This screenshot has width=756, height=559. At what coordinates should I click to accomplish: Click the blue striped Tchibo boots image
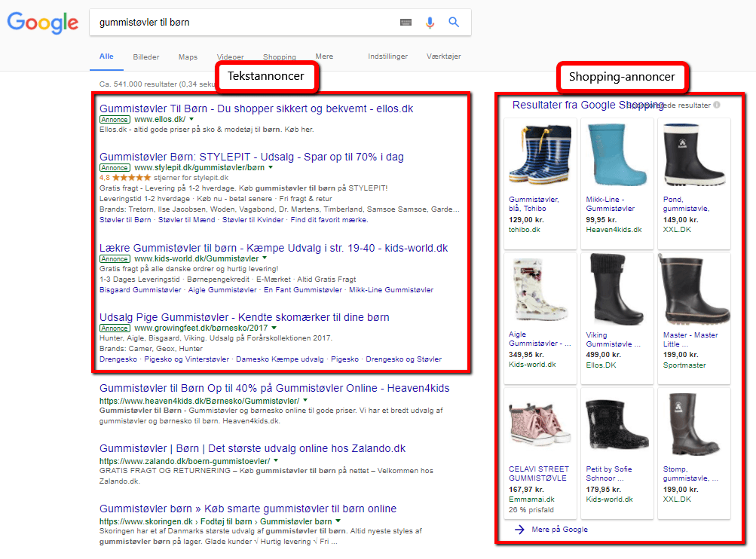[x=540, y=154]
